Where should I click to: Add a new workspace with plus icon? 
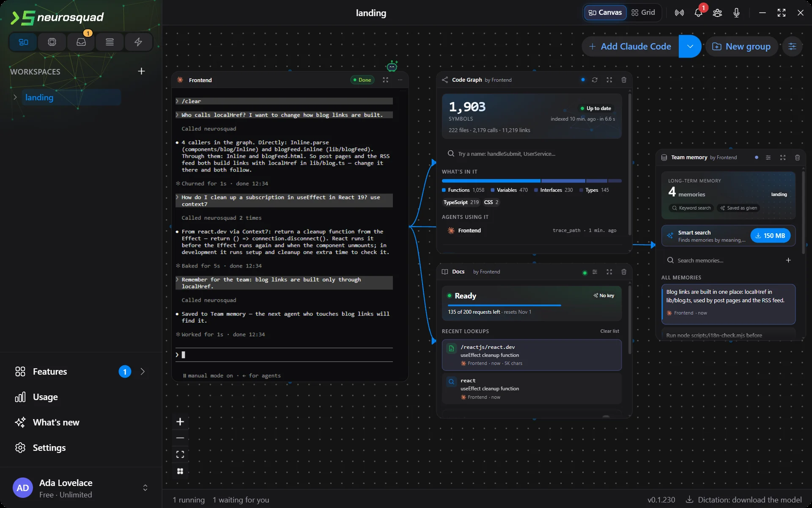click(x=141, y=71)
